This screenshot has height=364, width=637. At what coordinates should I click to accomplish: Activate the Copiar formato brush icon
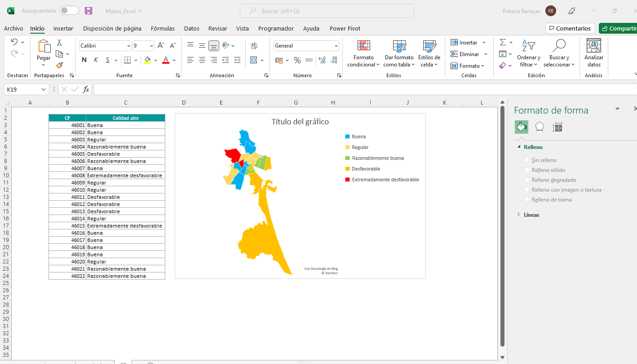pos(59,66)
